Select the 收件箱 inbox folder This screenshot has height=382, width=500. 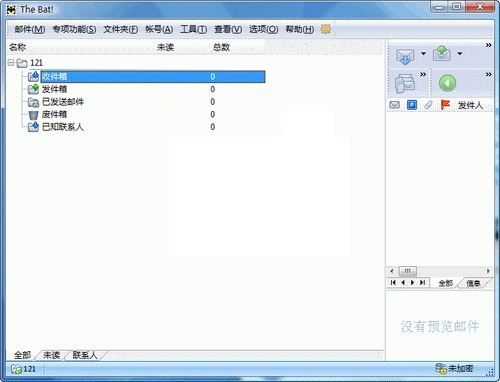tap(153, 77)
